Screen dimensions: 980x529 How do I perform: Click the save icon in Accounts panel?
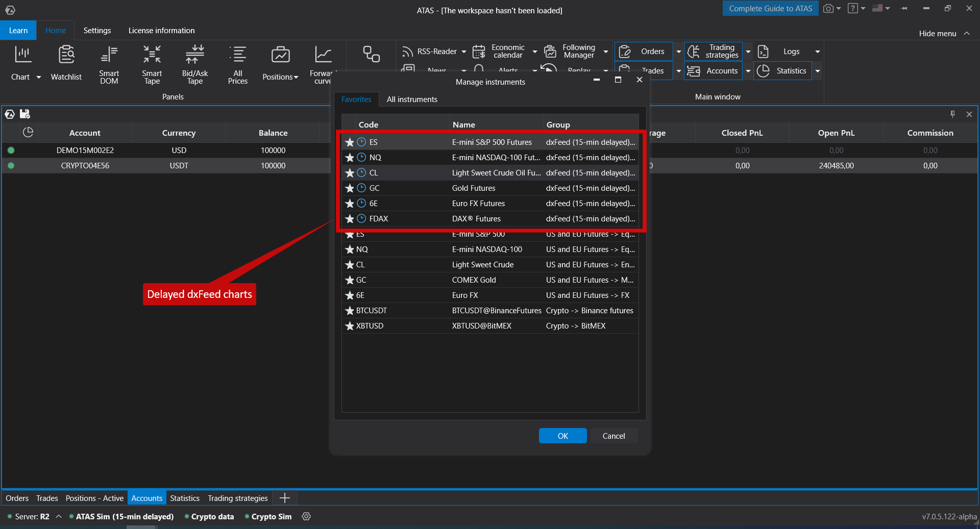pyautogui.click(x=25, y=114)
